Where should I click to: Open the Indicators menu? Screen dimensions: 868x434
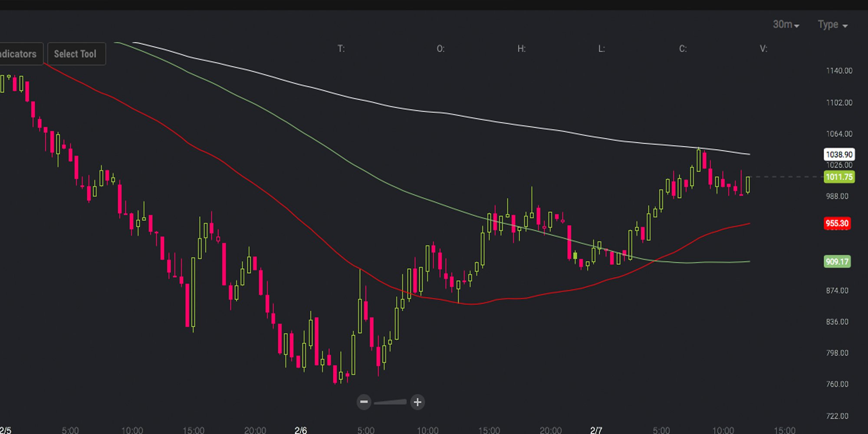click(20, 54)
